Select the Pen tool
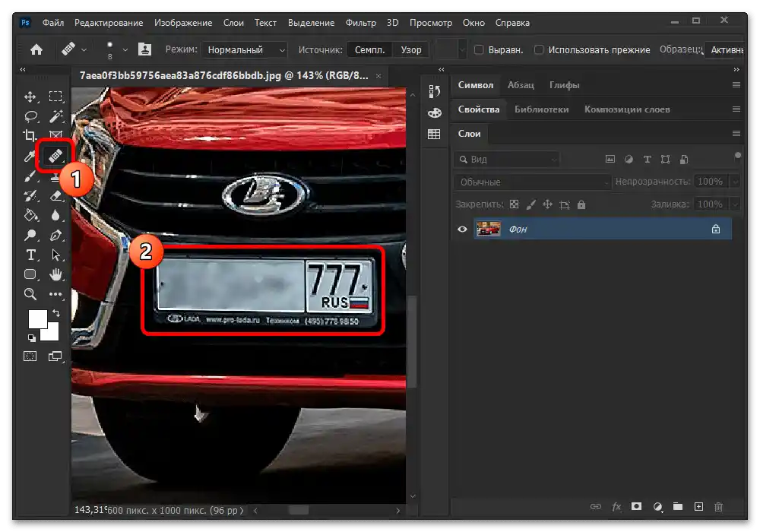The width and height of the screenshot is (760, 532). coord(55,236)
